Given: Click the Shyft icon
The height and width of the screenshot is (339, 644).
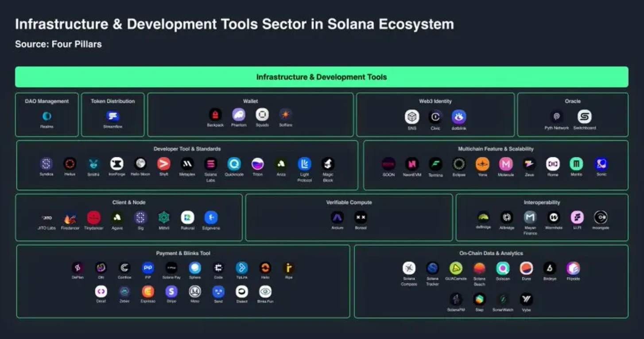Looking at the screenshot, I should pos(163,164).
